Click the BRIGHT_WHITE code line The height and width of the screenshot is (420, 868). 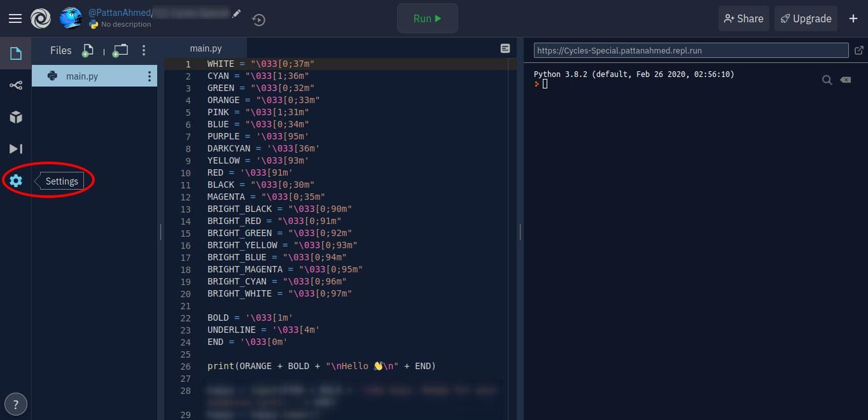coord(280,294)
